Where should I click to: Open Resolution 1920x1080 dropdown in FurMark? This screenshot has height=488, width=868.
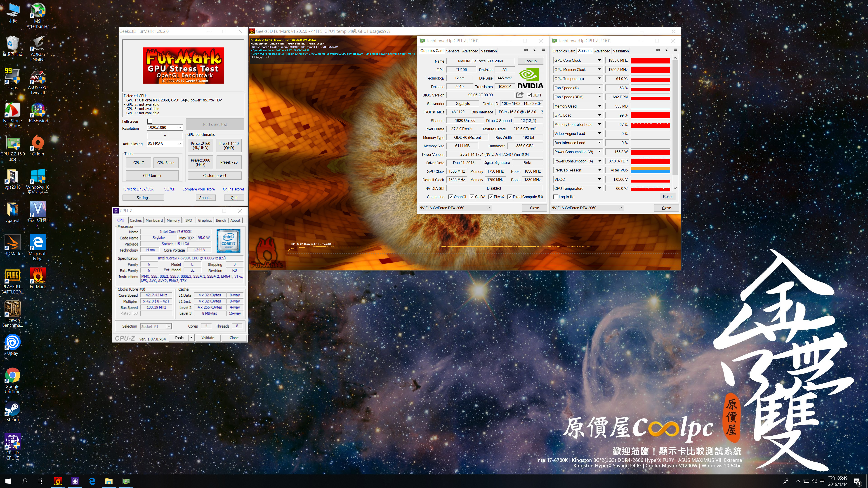point(165,128)
